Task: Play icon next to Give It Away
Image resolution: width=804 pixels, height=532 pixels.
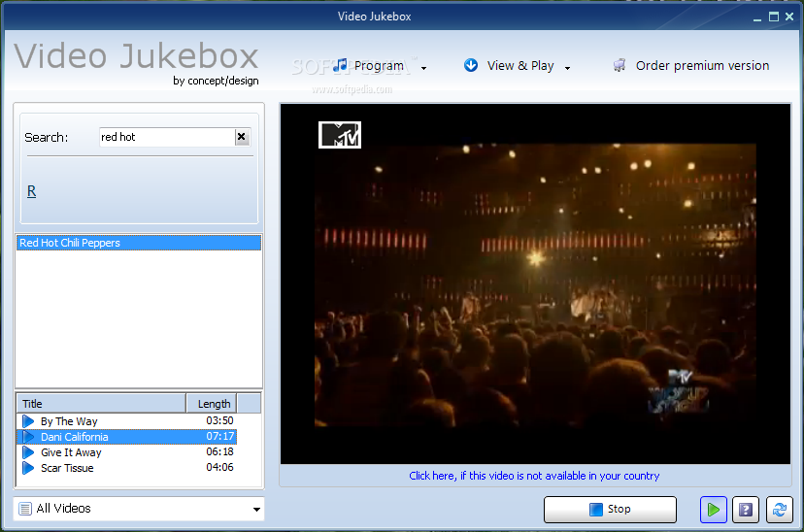Action: (28, 452)
